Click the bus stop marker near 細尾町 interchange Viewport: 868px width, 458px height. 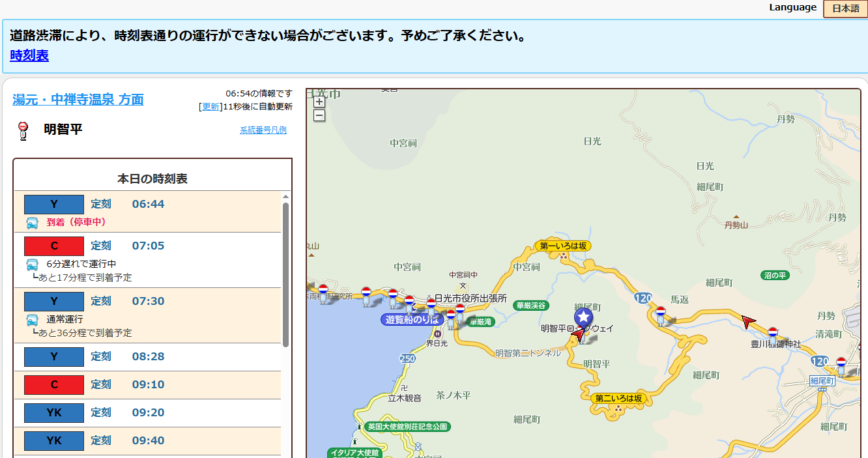click(x=841, y=364)
